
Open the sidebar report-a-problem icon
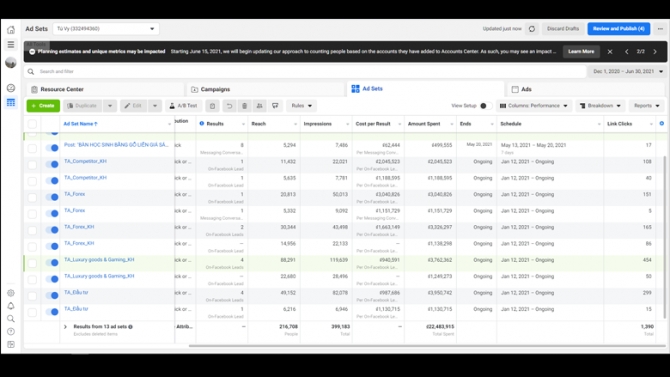[x=11, y=344]
